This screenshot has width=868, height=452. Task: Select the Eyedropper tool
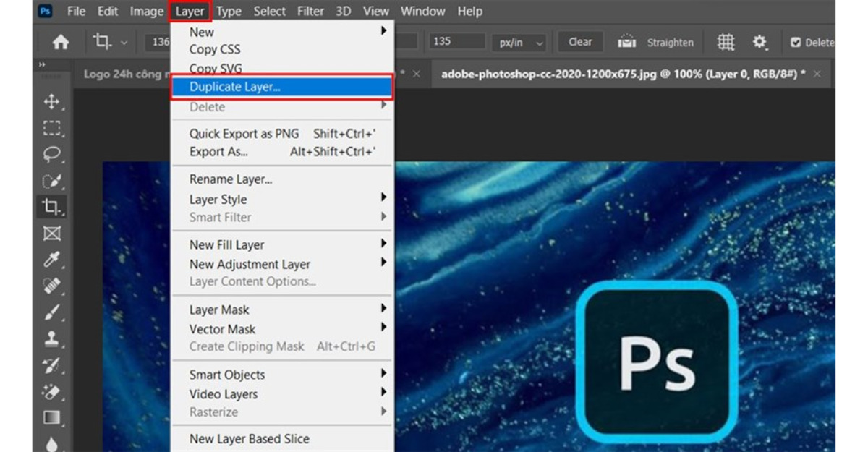[52, 260]
